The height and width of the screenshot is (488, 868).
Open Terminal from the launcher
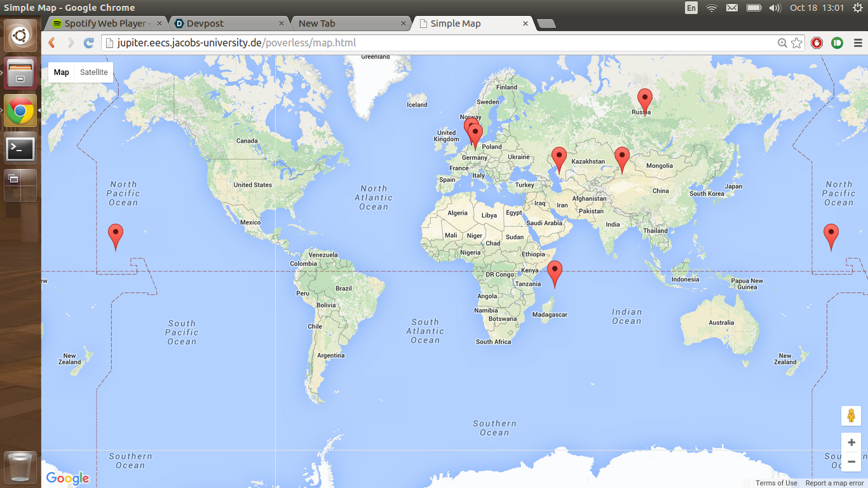(x=20, y=149)
